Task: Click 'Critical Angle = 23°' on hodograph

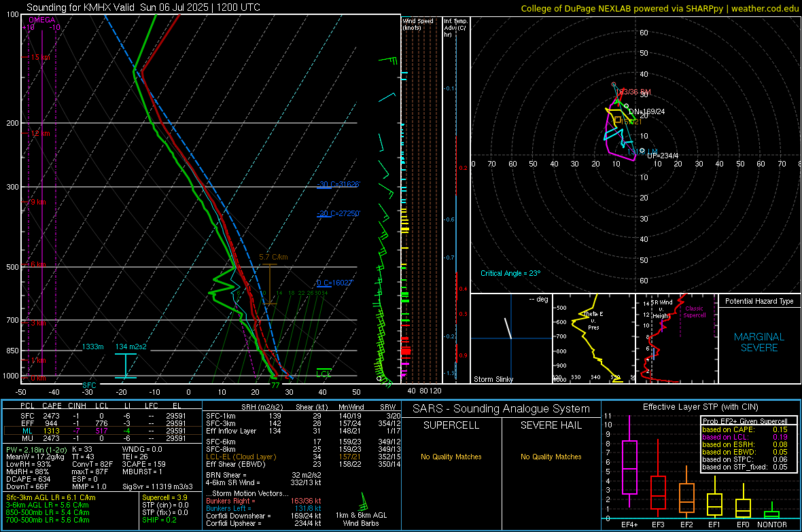Action: (x=510, y=273)
